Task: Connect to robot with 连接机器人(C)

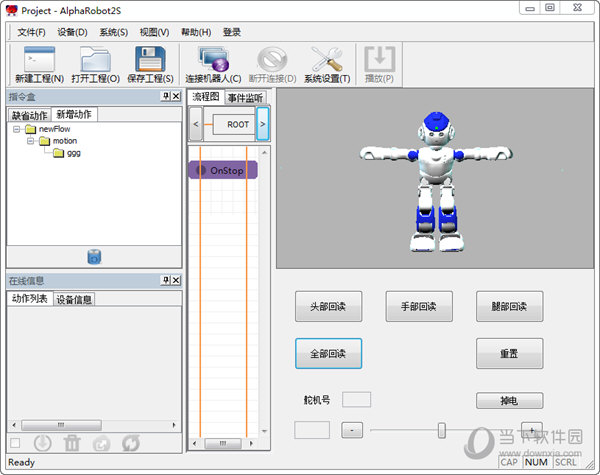Action: pos(213,64)
